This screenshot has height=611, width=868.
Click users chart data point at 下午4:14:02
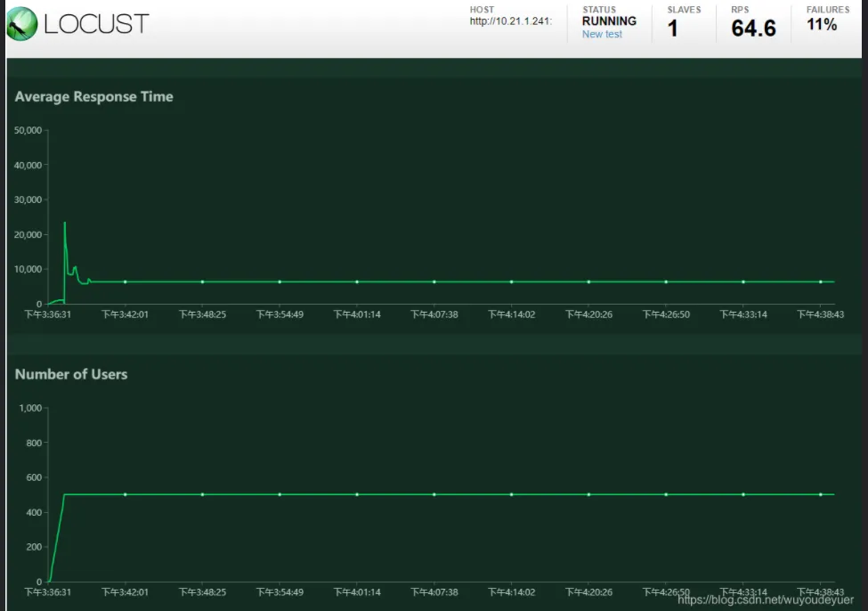(x=512, y=494)
